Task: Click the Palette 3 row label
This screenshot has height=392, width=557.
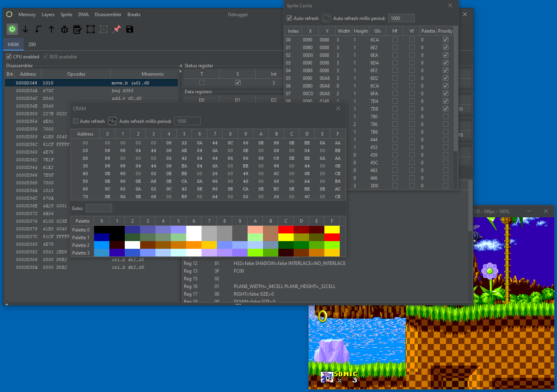Action: coord(81,253)
